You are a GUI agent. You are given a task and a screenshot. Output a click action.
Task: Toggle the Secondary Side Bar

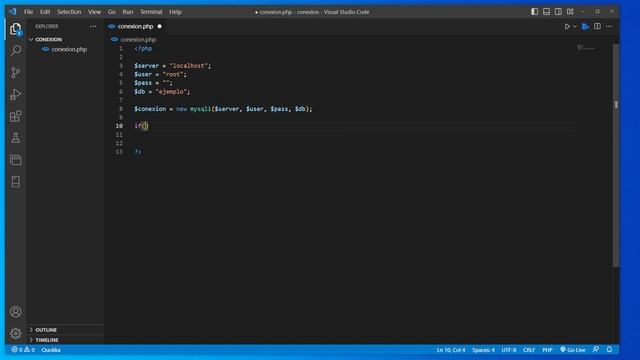point(558,11)
